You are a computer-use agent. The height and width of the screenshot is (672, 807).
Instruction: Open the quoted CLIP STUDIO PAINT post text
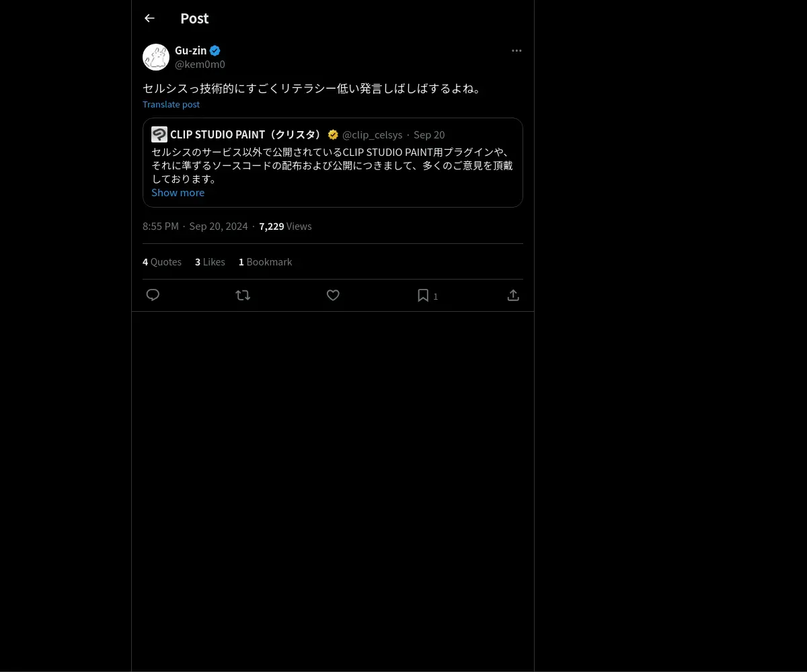(332, 165)
